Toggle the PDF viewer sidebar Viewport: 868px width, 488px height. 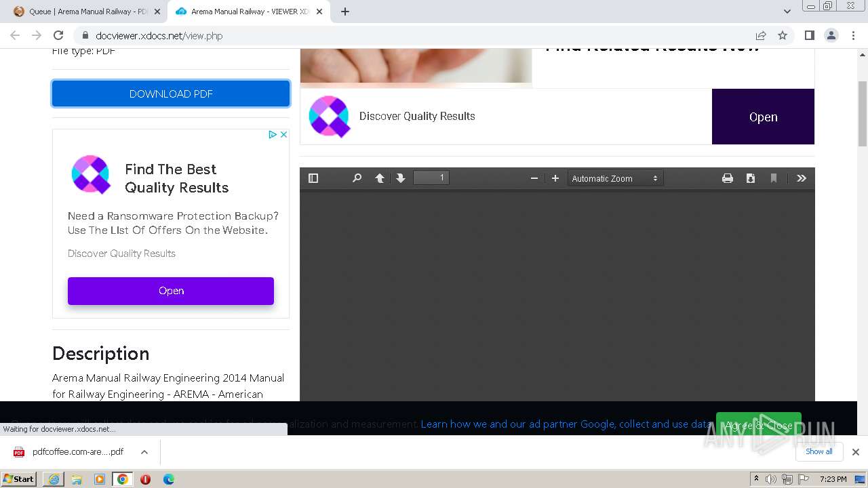[313, 178]
